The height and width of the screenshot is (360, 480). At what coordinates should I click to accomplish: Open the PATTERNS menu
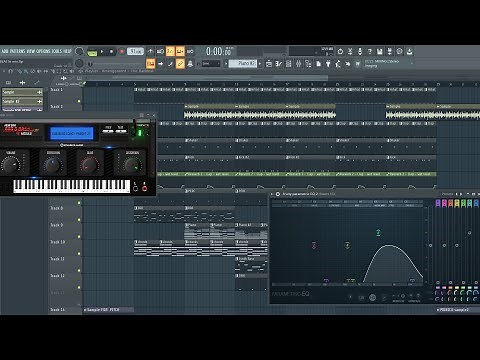(x=17, y=51)
